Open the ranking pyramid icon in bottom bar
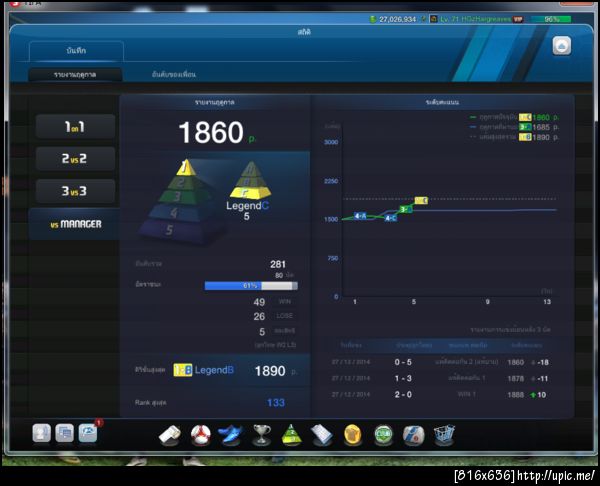 (x=291, y=435)
